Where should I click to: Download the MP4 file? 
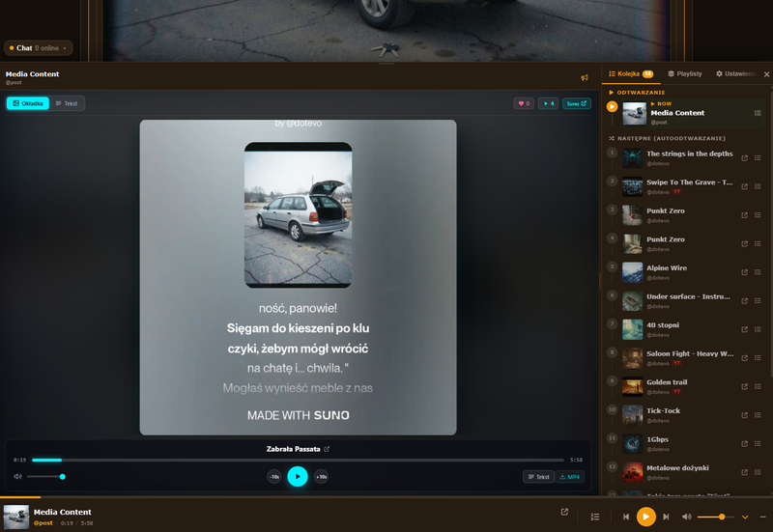coord(569,477)
